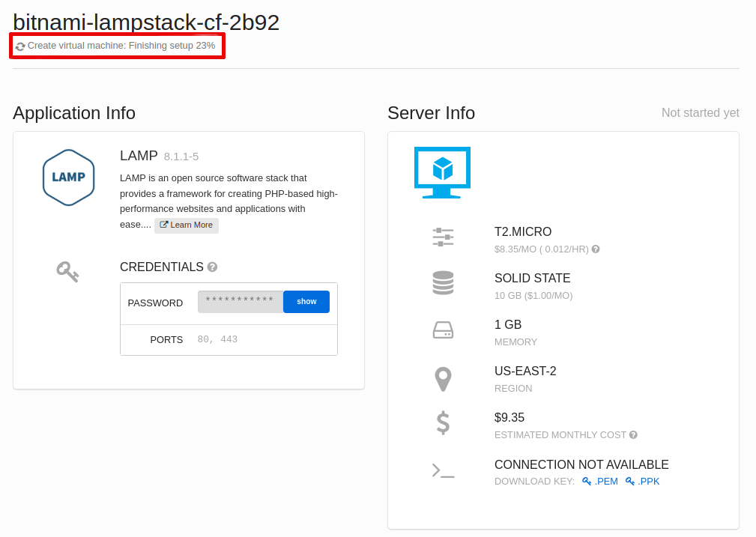Click the DOWNLOAD KEY label
Viewport: 756px width, 537px height.
[535, 482]
